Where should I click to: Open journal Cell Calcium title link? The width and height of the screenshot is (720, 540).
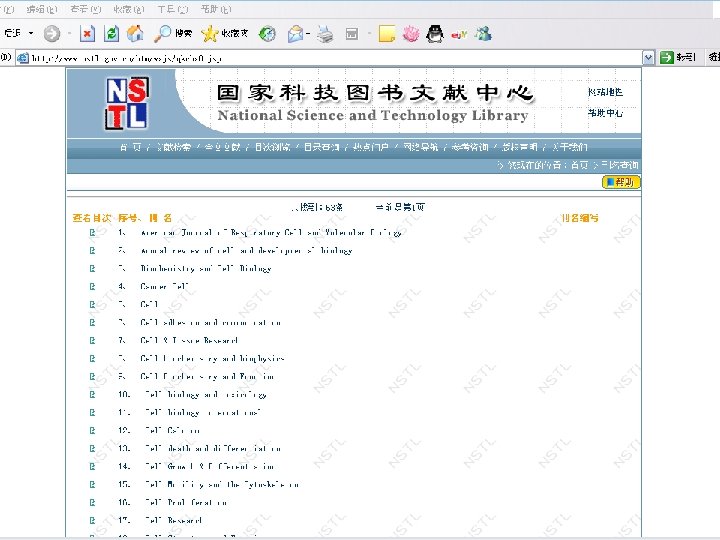coord(172,430)
